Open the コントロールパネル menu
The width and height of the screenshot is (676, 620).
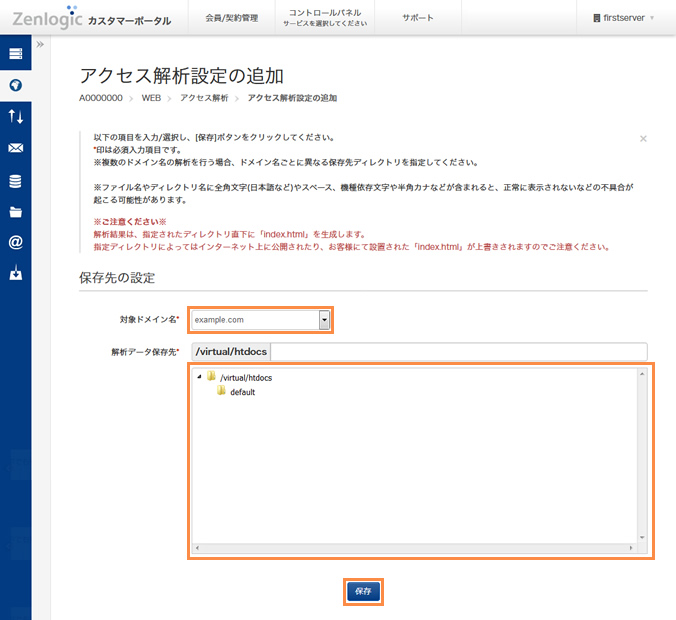coord(317,18)
